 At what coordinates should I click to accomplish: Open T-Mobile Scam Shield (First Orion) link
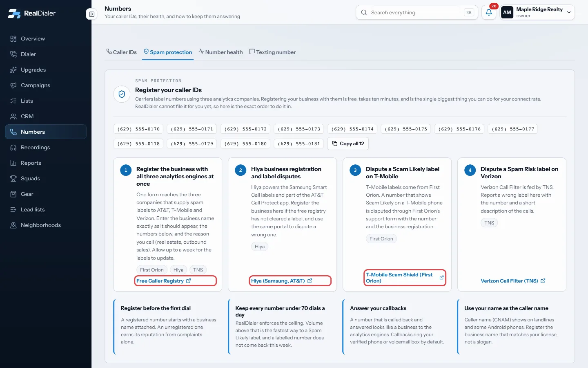[405, 278]
